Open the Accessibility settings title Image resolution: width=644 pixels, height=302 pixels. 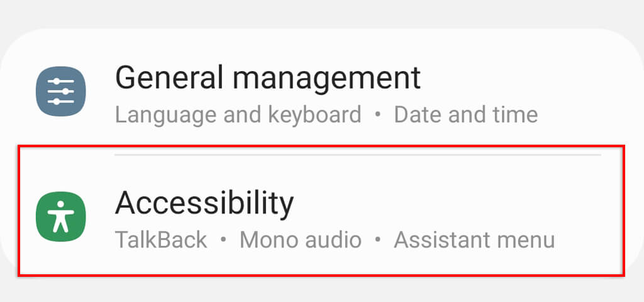coord(204,203)
